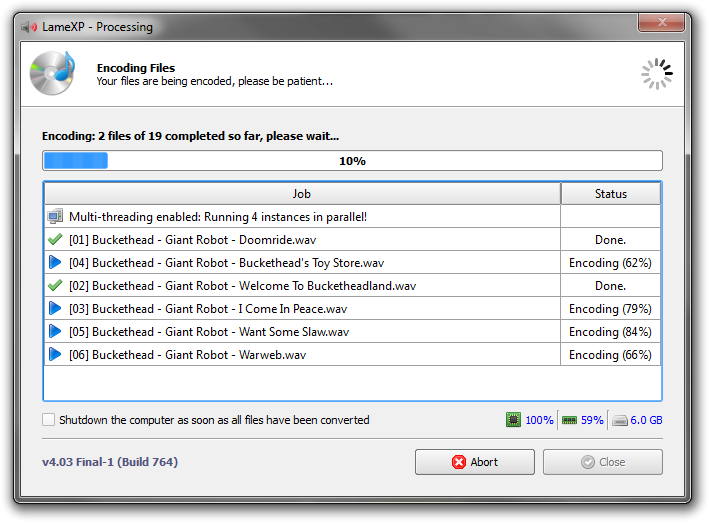
Task: Enable shutdown after conversion checkbox
Action: tap(49, 420)
